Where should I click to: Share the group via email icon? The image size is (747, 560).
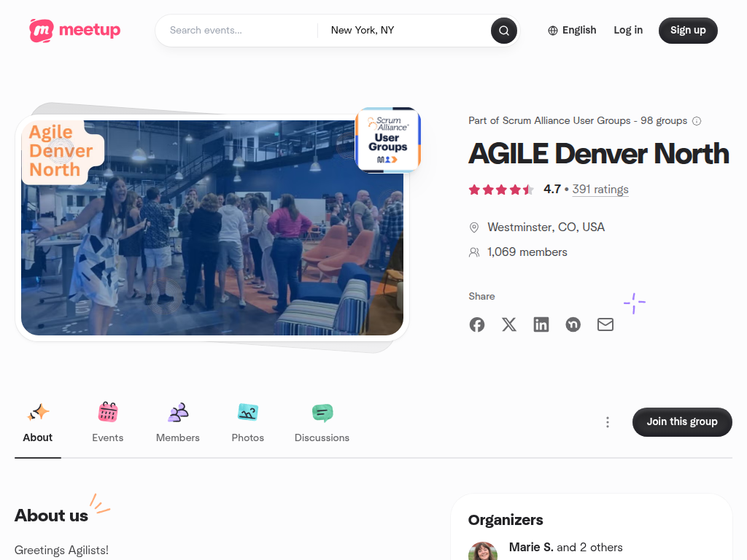click(x=605, y=324)
